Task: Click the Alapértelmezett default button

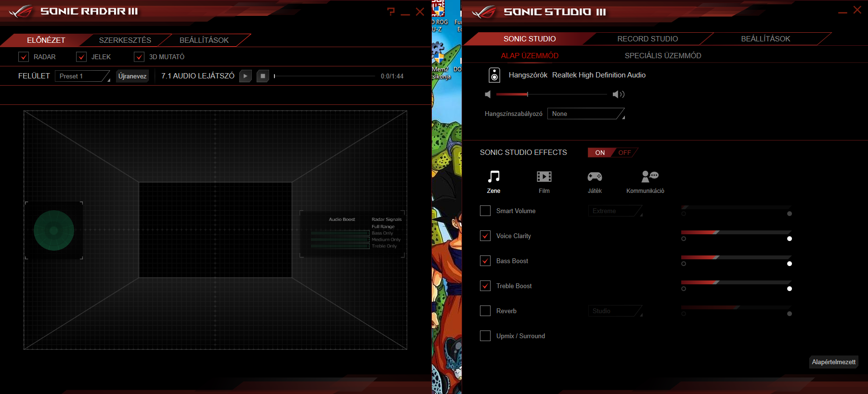Action: (834, 362)
